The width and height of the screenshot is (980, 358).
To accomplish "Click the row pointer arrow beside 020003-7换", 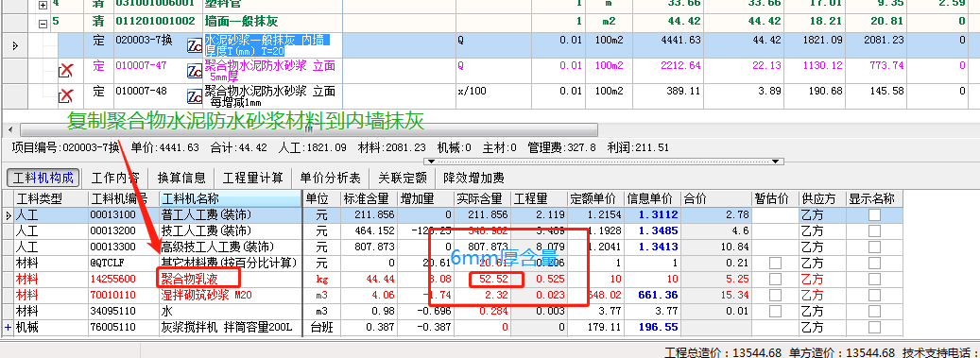I will point(15,45).
